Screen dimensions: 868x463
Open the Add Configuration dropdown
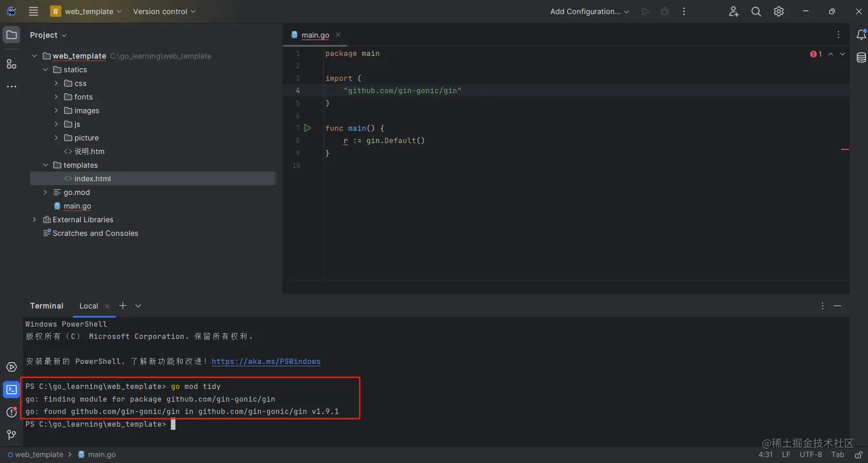point(590,11)
